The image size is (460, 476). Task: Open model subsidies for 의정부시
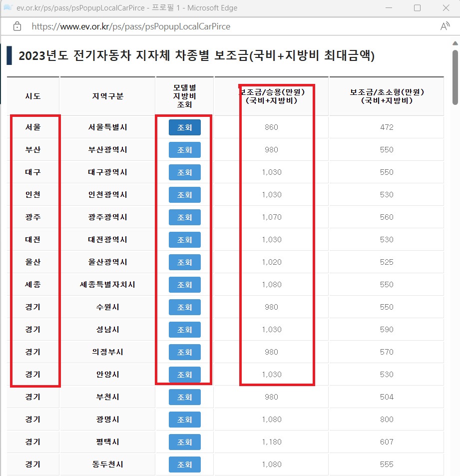185,352
